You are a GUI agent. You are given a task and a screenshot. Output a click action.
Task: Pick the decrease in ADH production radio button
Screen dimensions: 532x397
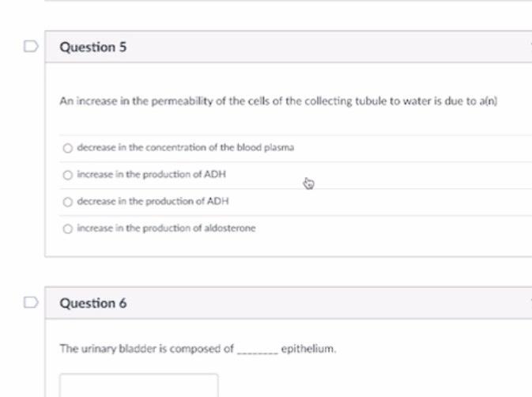point(68,202)
